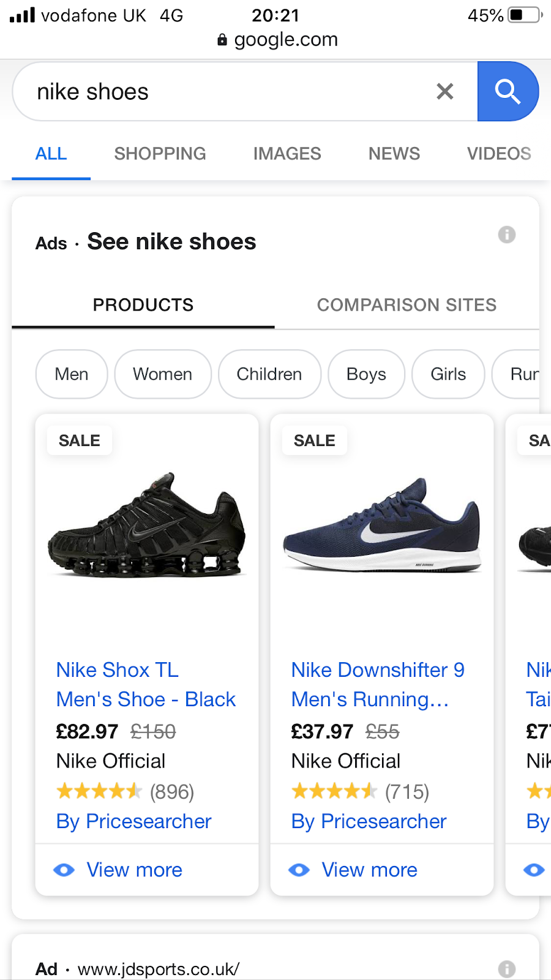Filter products by Men chip
This screenshot has height=980, width=551.
(72, 374)
